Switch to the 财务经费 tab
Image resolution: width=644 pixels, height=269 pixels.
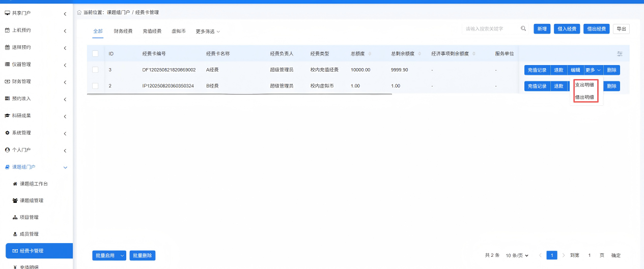[x=123, y=31]
